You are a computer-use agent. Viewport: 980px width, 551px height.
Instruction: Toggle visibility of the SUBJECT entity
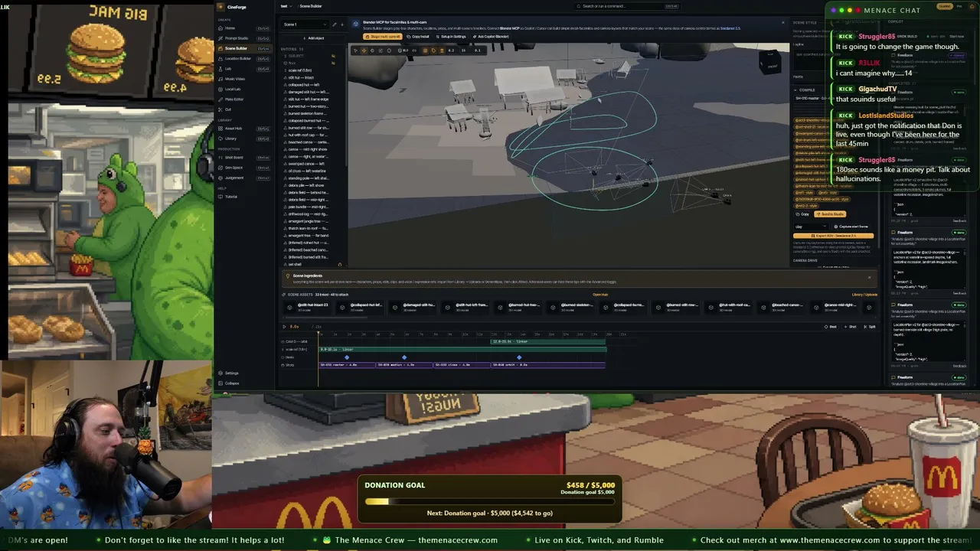coord(333,56)
